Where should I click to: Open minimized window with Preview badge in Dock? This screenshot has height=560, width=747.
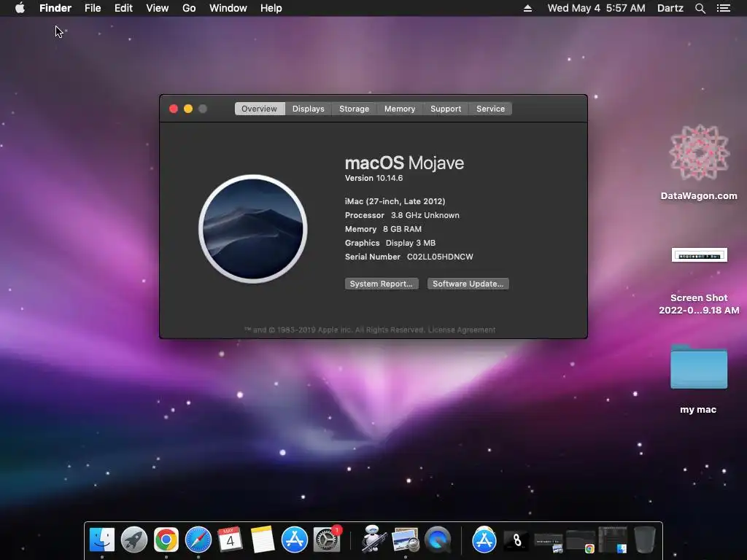coord(549,542)
